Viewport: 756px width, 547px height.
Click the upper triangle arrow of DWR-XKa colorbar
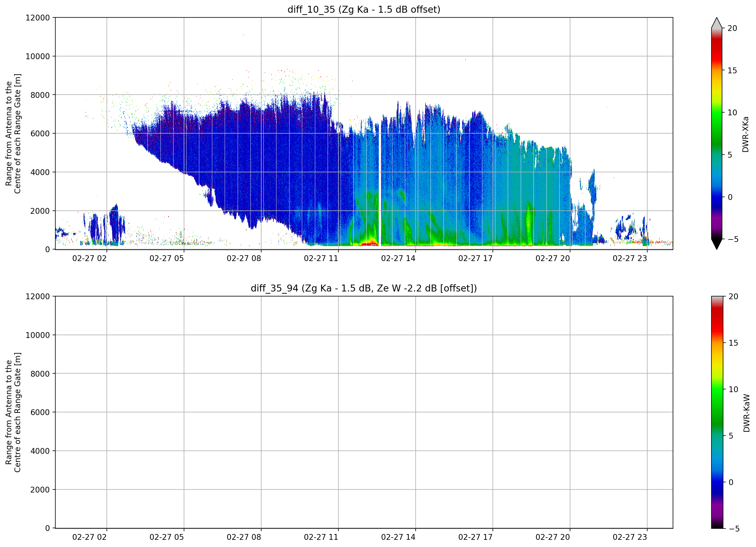click(717, 23)
